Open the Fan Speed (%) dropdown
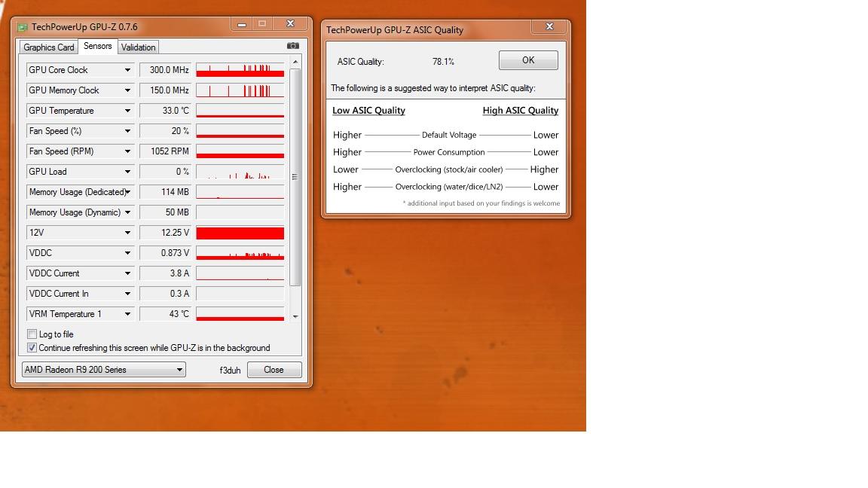 pos(127,131)
